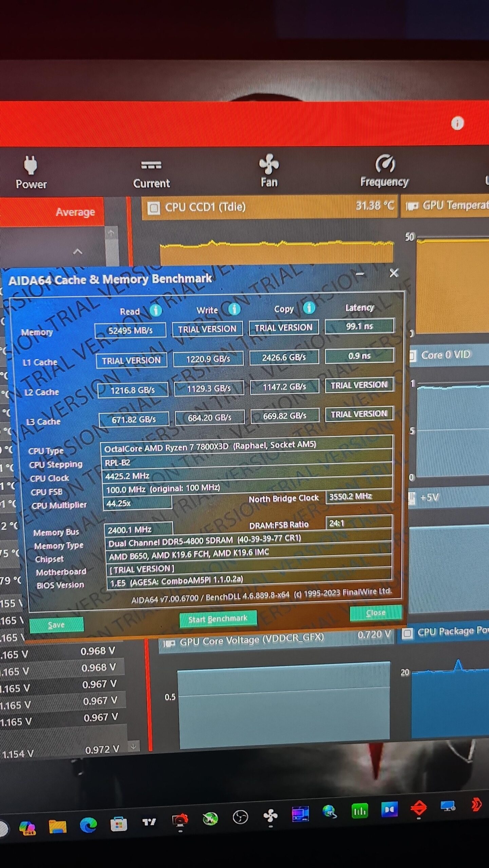Switch to the Fan tab
489x868 pixels.
(269, 171)
